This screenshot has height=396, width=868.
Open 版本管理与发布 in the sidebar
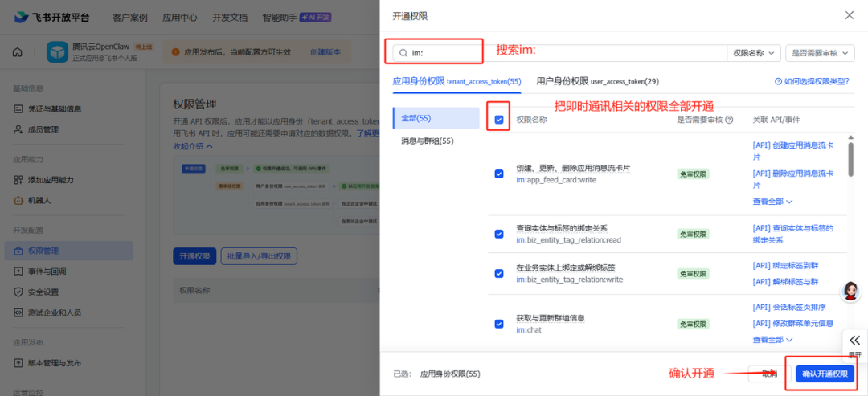click(55, 363)
